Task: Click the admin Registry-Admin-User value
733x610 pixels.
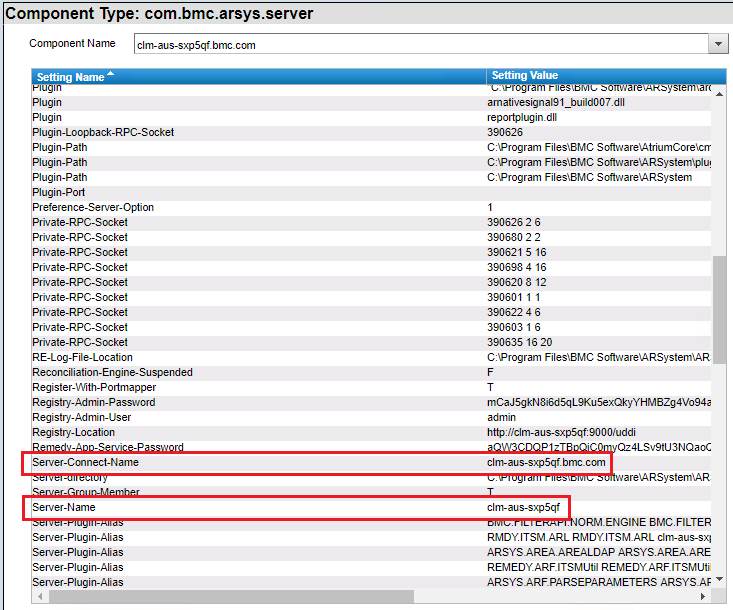Action: point(501,417)
